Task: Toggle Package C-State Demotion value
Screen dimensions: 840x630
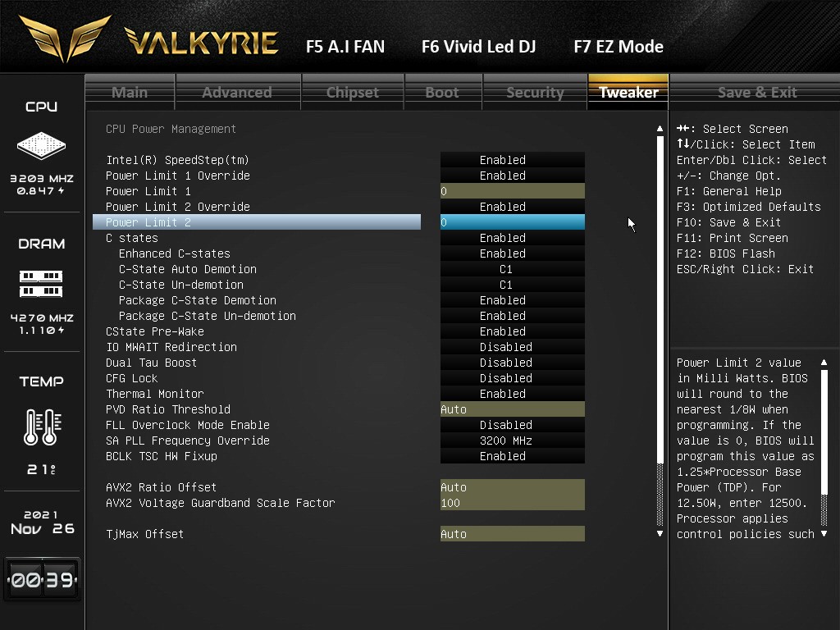Action: click(x=512, y=300)
